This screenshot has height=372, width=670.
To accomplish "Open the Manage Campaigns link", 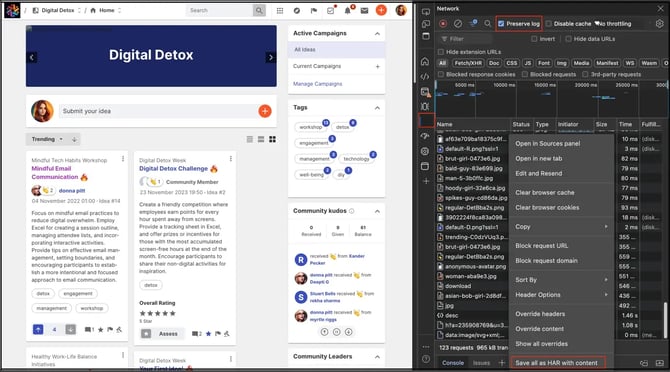I will click(x=317, y=84).
